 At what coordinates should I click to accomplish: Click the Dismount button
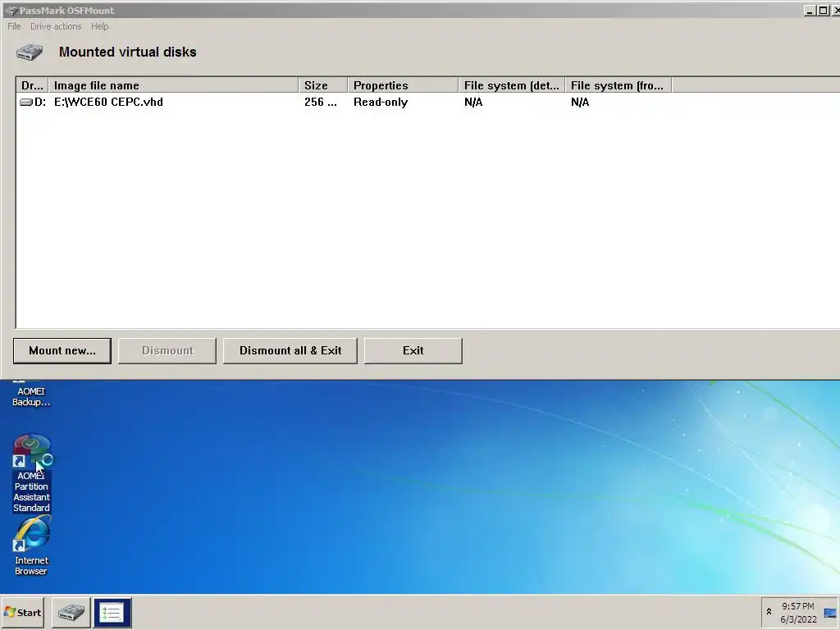coord(167,351)
